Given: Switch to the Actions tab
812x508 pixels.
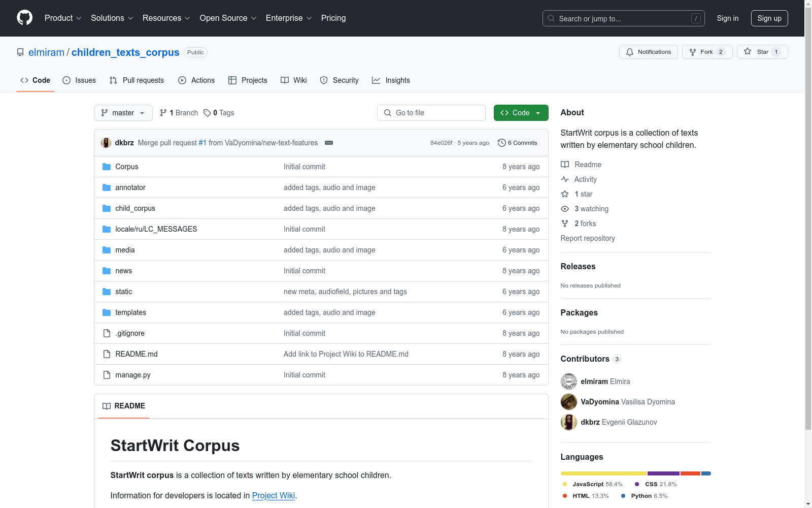Looking at the screenshot, I should point(196,80).
